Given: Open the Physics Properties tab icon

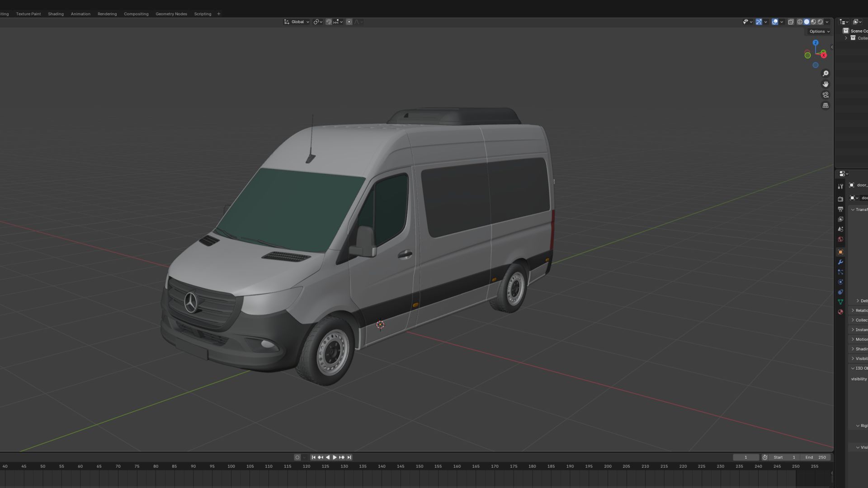Looking at the screenshot, I should pyautogui.click(x=840, y=282).
